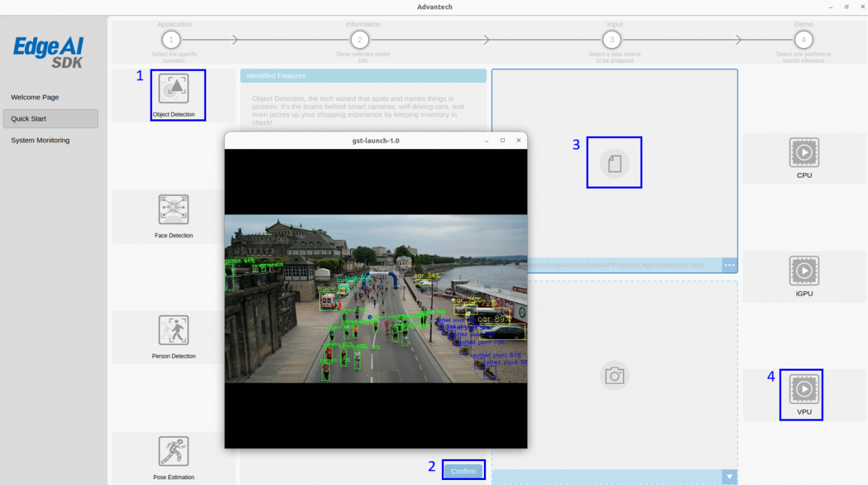Choose the CPU inference platform icon
The image size is (868, 485).
pos(804,154)
